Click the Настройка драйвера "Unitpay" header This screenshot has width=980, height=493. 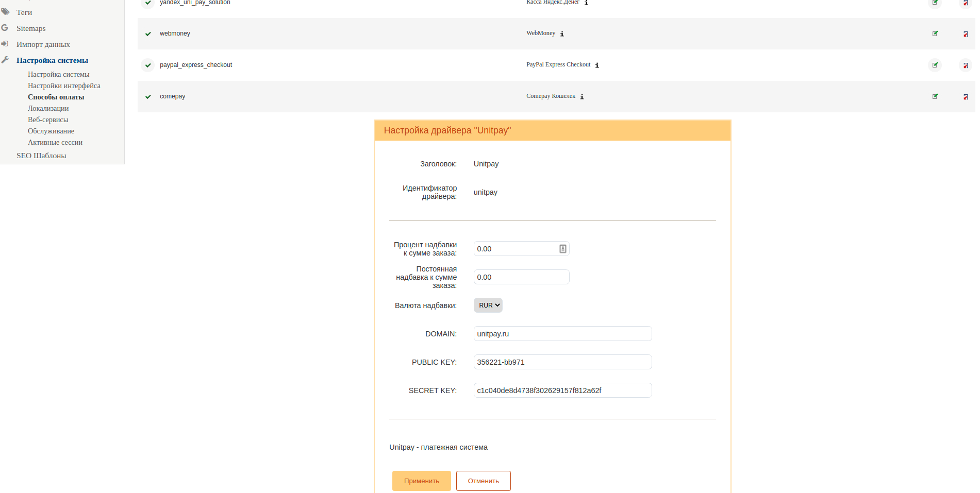(x=447, y=130)
